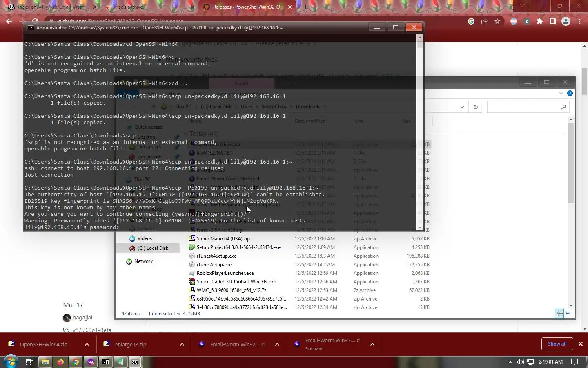Click the gray 'S' extension icon

[x=527, y=21]
